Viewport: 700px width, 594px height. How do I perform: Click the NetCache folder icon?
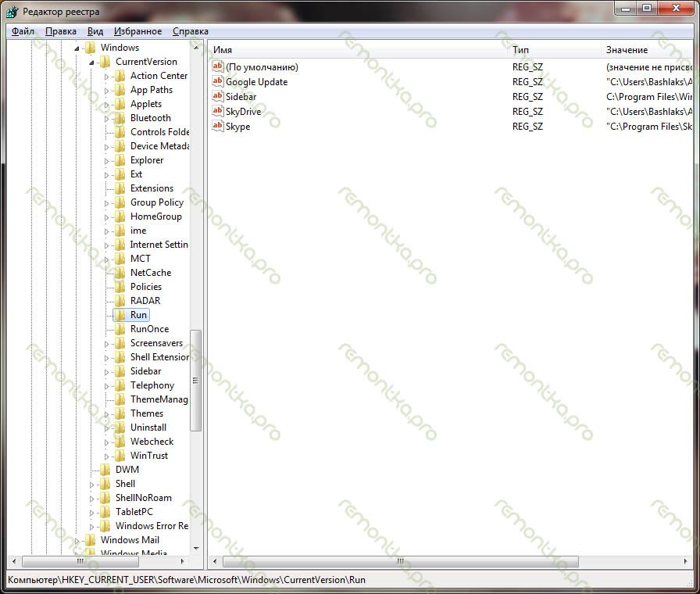[x=120, y=273]
